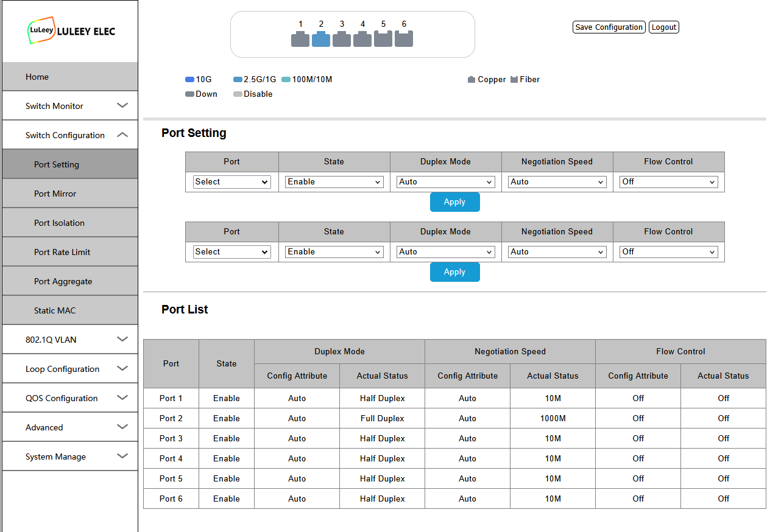Screen dimensions: 770x532
Task: Click the Disable legend indicator
Action: 238,94
